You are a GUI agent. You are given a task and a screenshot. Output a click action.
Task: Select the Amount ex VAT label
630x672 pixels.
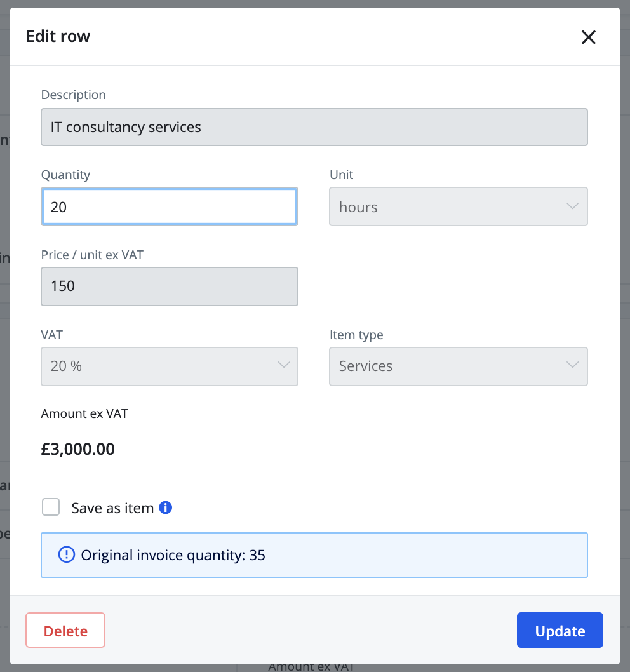coord(84,413)
